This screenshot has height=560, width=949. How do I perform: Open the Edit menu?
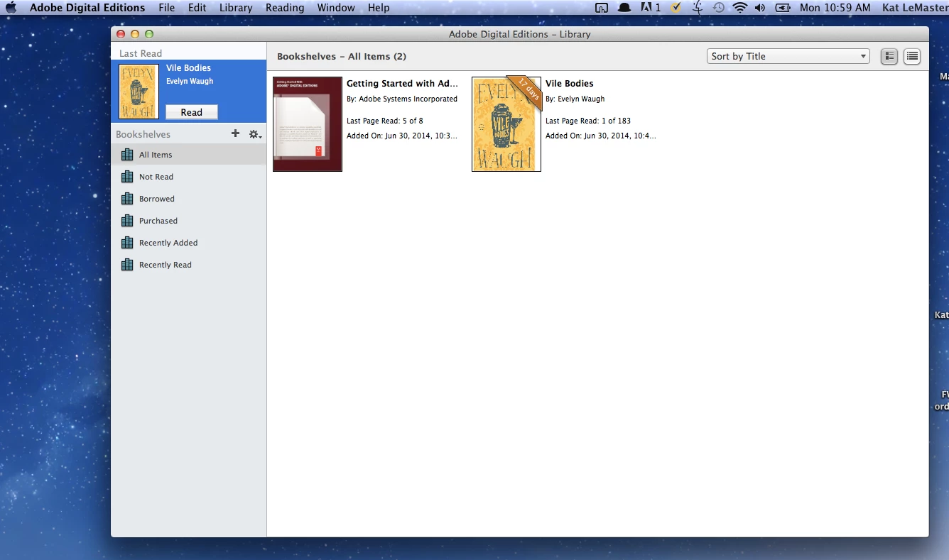coord(197,8)
